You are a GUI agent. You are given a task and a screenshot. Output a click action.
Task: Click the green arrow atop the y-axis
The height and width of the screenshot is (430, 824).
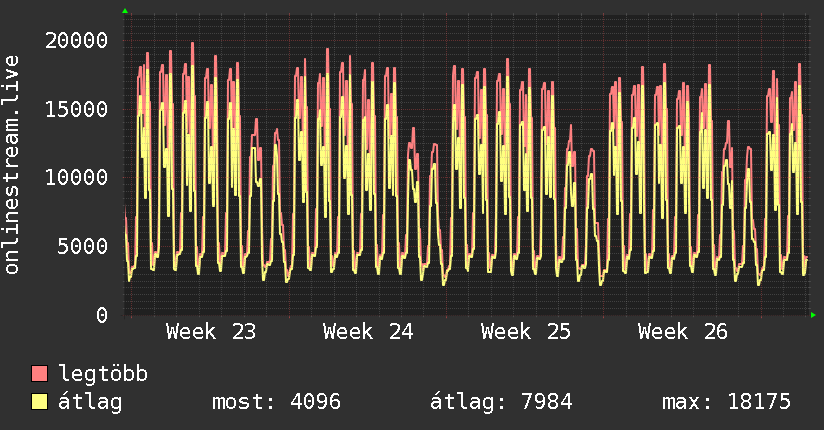tap(125, 11)
